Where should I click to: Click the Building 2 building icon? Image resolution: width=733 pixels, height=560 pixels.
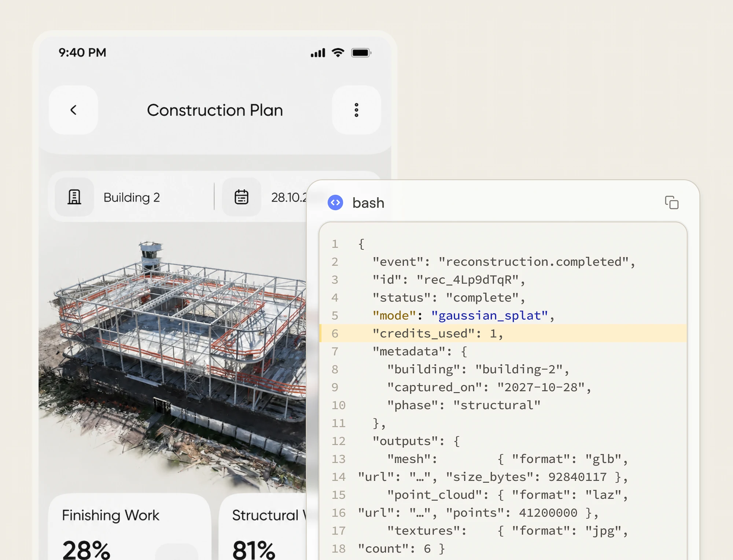[74, 197]
